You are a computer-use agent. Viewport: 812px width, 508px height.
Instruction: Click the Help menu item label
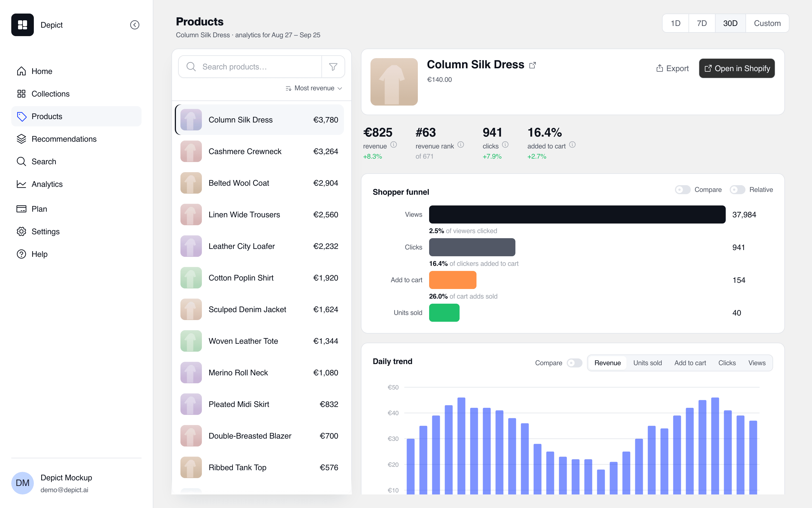(39, 254)
